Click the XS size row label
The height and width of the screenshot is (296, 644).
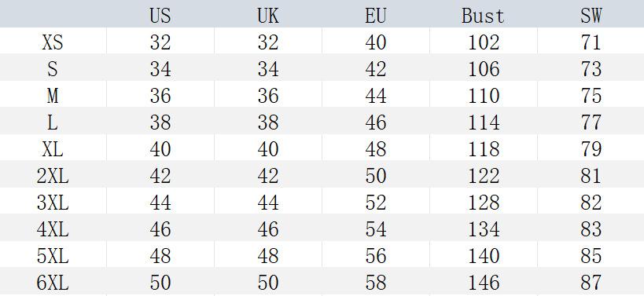pyautogui.click(x=53, y=42)
